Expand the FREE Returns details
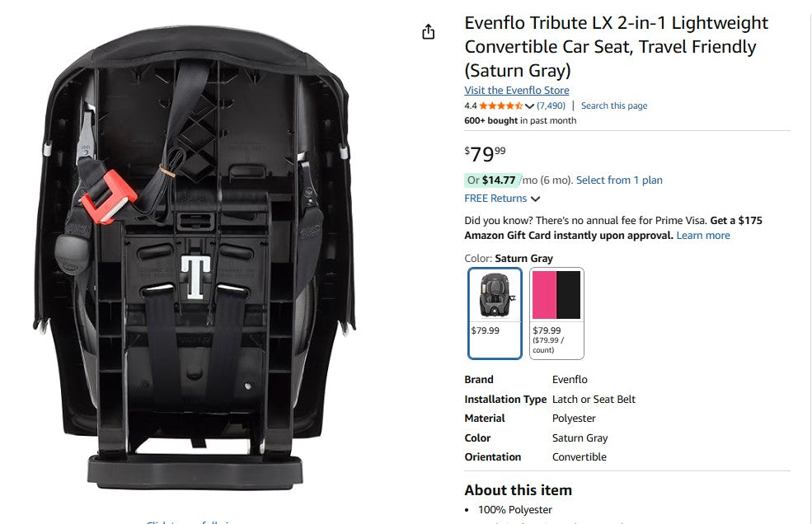Viewport: 812px width, 524px height. (x=495, y=198)
